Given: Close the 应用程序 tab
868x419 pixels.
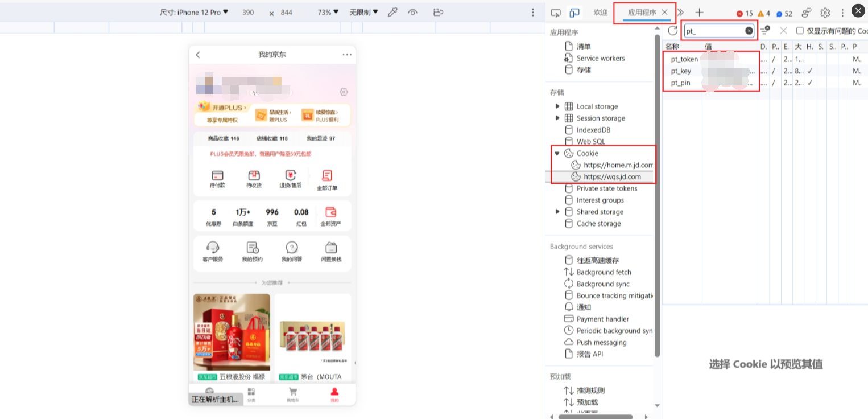Looking at the screenshot, I should 664,13.
